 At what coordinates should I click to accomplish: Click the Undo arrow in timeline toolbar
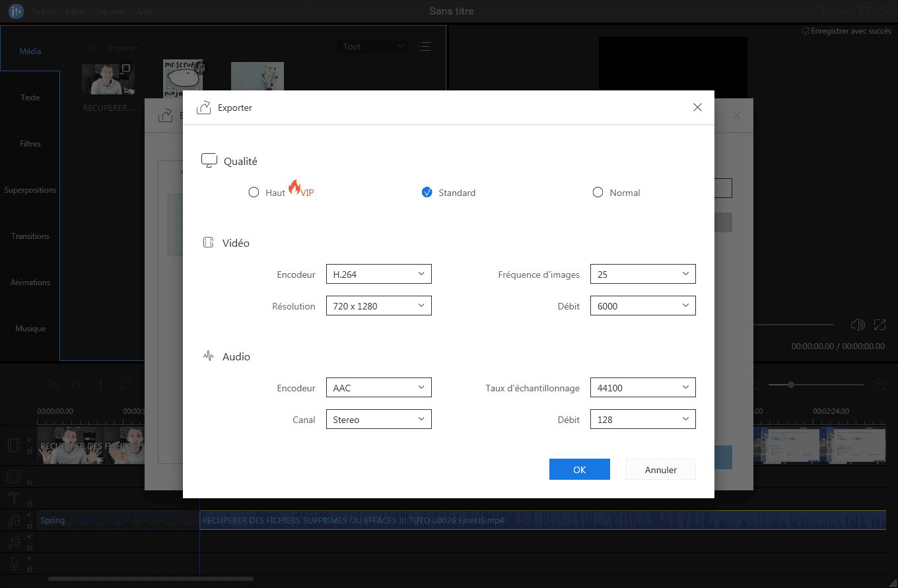coord(52,385)
